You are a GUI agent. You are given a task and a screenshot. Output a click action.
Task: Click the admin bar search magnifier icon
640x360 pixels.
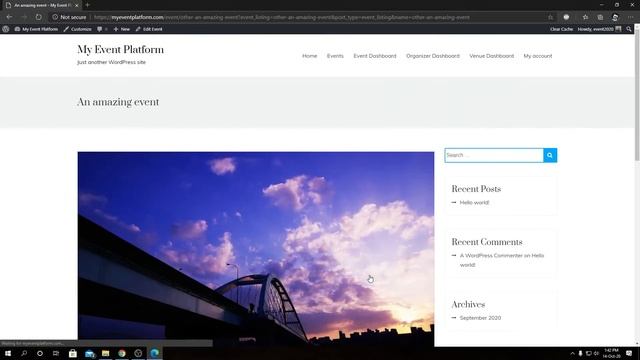[x=629, y=29]
